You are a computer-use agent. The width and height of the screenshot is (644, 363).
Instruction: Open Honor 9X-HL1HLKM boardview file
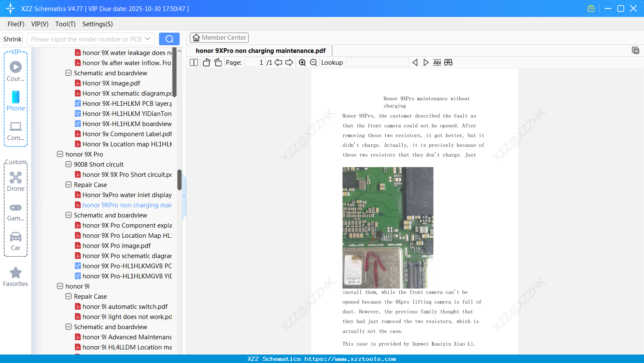127,124
